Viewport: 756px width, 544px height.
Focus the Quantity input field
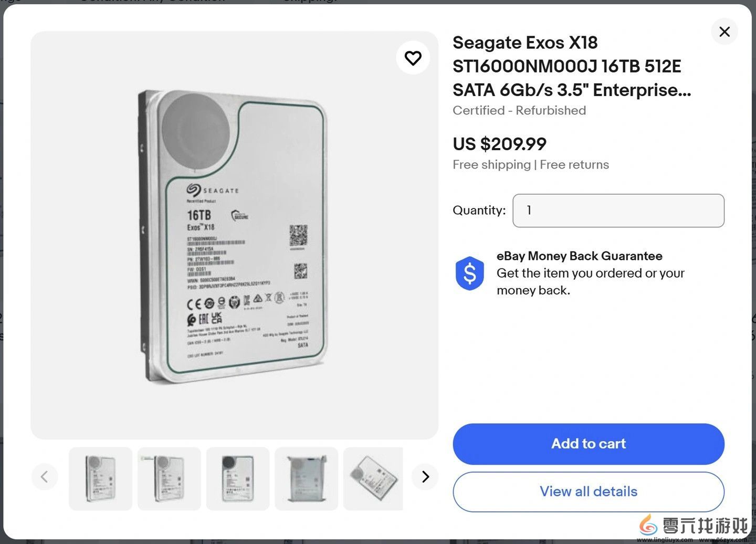point(618,211)
